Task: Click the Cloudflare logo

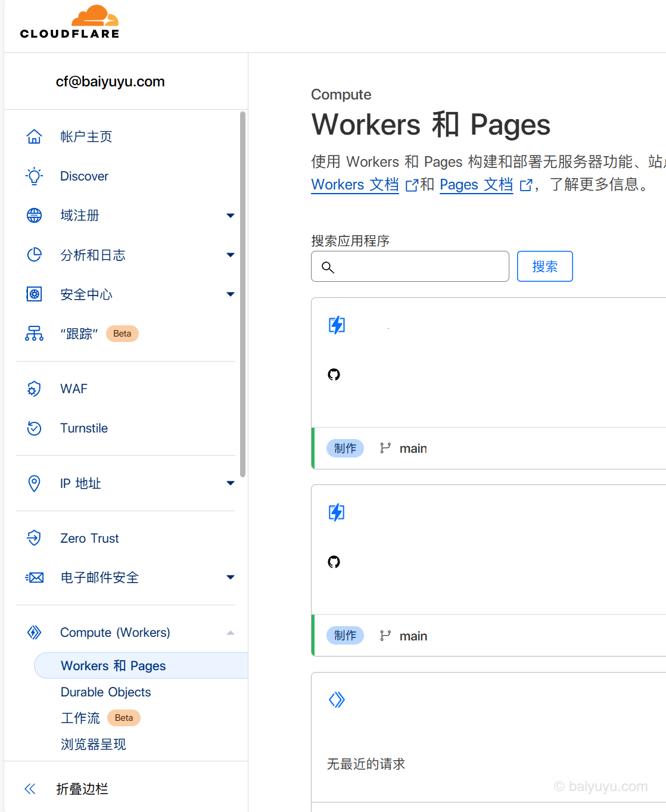Action: click(x=69, y=21)
